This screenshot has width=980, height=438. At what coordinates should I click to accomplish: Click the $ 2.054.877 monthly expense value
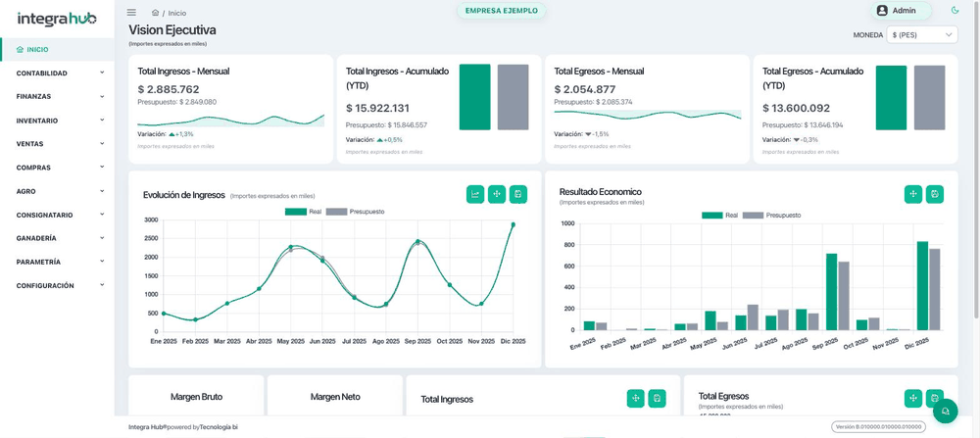585,89
